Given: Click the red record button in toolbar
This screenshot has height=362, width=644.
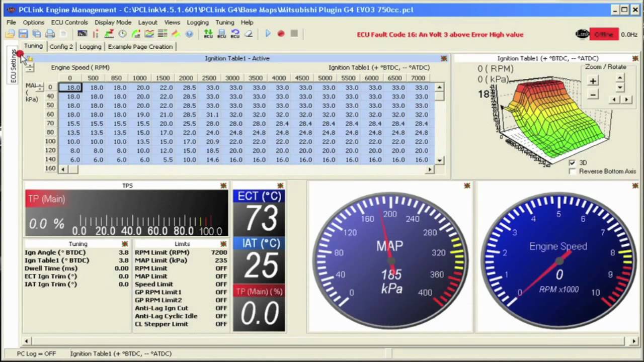Looking at the screenshot, I should [281, 34].
